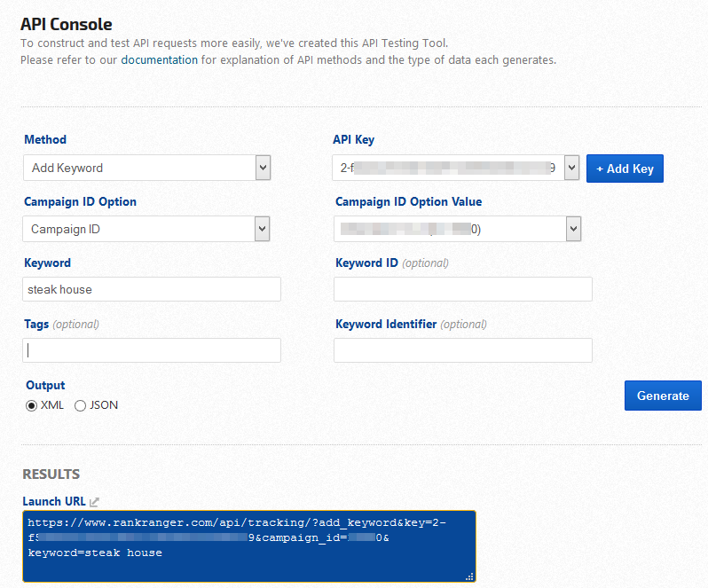Click inside the Launch URL result textarea
This screenshot has height=588, width=708.
(x=248, y=545)
